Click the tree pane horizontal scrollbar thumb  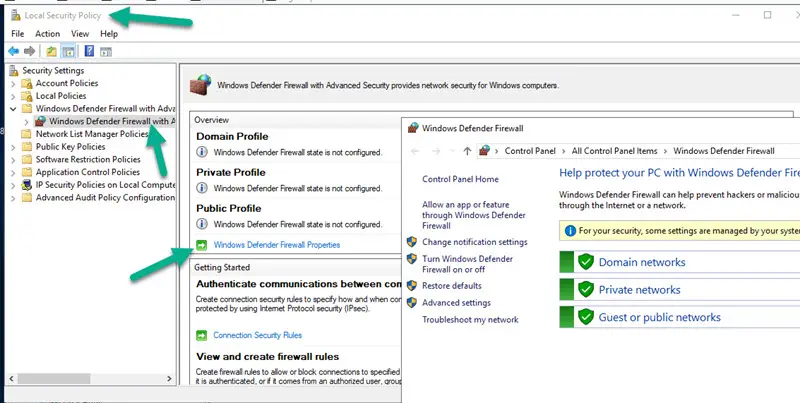[x=55, y=379]
